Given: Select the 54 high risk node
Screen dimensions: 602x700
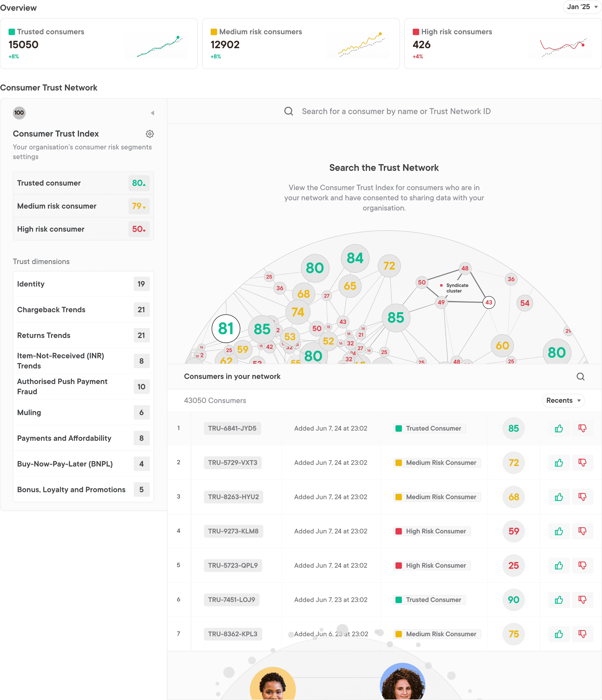Looking at the screenshot, I should pyautogui.click(x=525, y=303).
